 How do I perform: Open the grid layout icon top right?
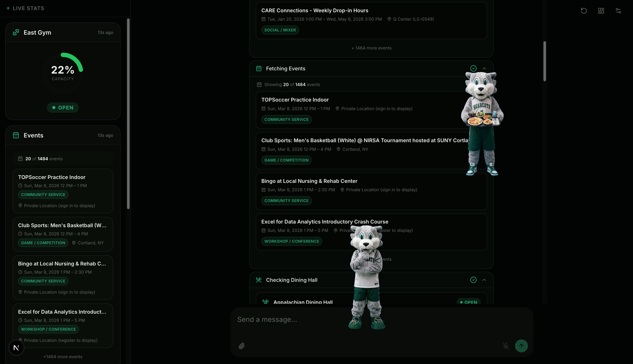point(601,11)
